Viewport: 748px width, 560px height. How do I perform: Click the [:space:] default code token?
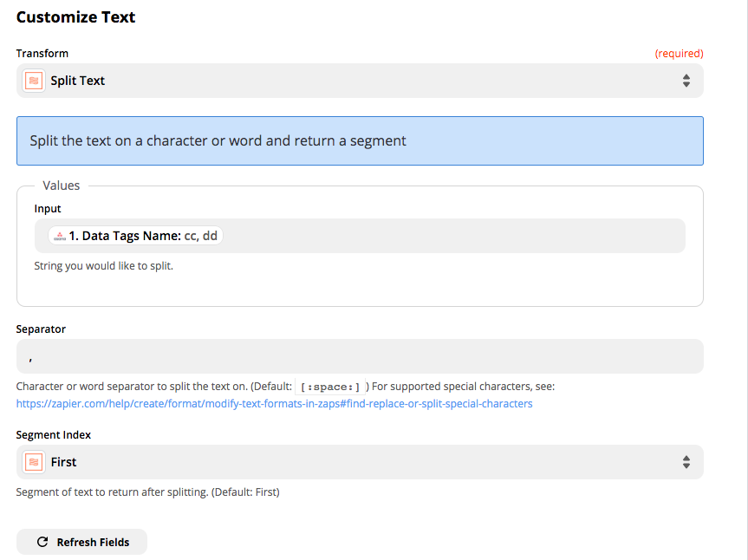pos(330,387)
